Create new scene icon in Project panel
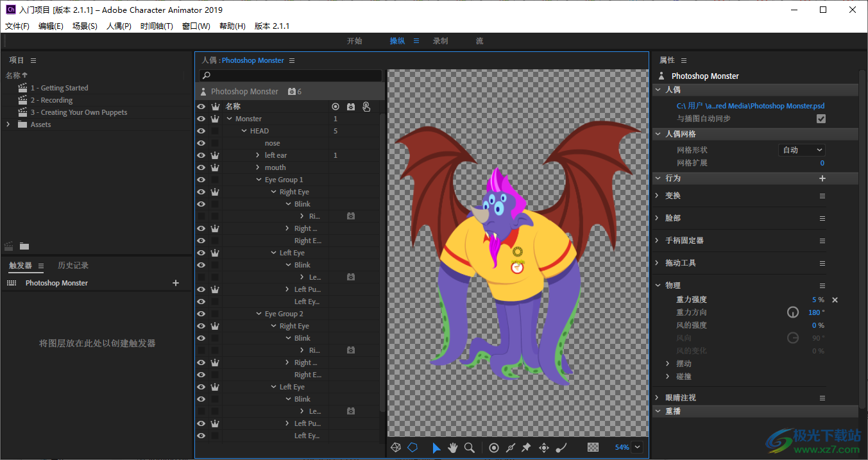This screenshot has height=460, width=868. coord(9,246)
